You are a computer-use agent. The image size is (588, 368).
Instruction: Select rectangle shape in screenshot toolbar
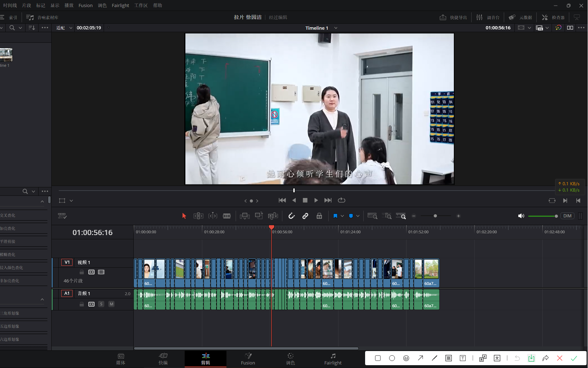pos(378,358)
